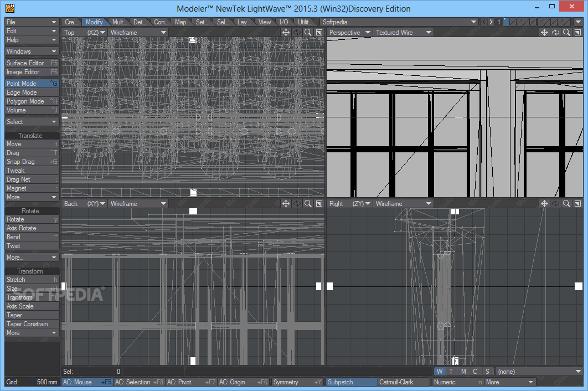Open Softpedia object dropdown
Image resolution: width=588 pixels, height=391 pixels.
tap(399, 22)
